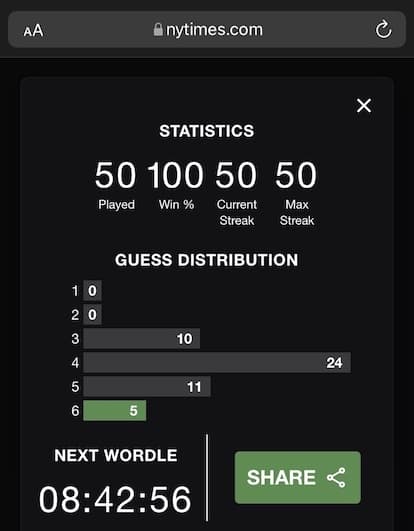Tap the Win % value of 100
The image size is (414, 531).
(x=176, y=175)
